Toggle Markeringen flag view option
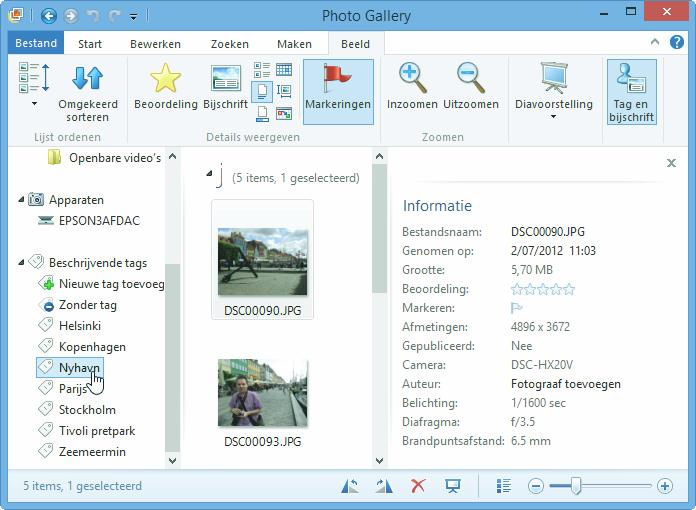This screenshot has width=696, height=510. tap(338, 90)
